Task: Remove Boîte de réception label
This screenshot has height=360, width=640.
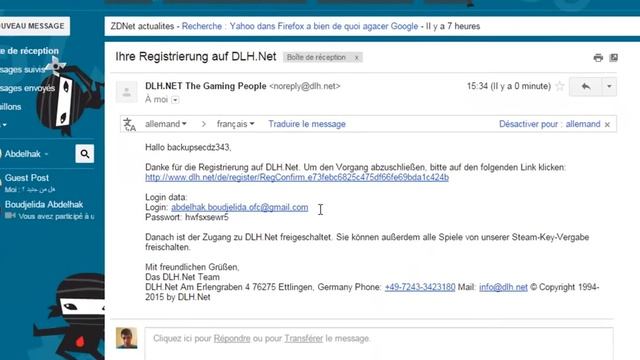Action: pyautogui.click(x=356, y=58)
